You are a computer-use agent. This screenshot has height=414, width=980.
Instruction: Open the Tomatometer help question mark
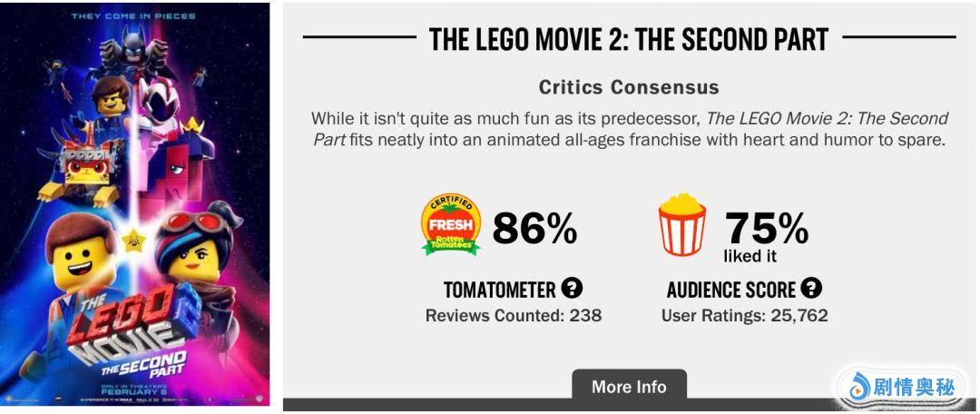(x=572, y=289)
